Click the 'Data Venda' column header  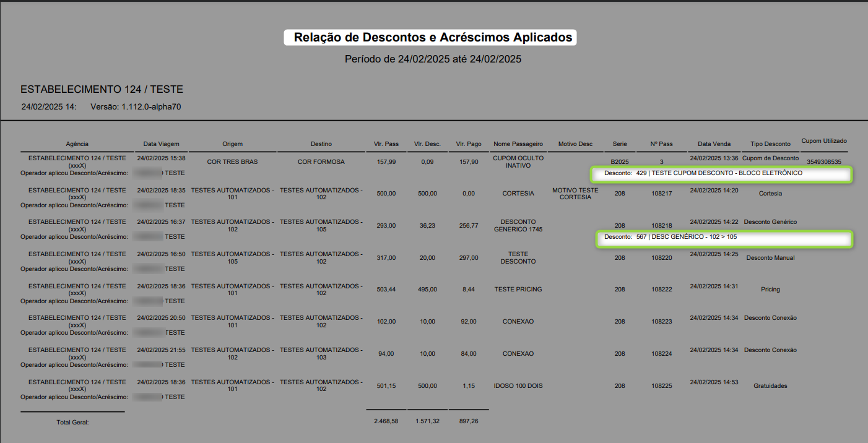click(714, 144)
